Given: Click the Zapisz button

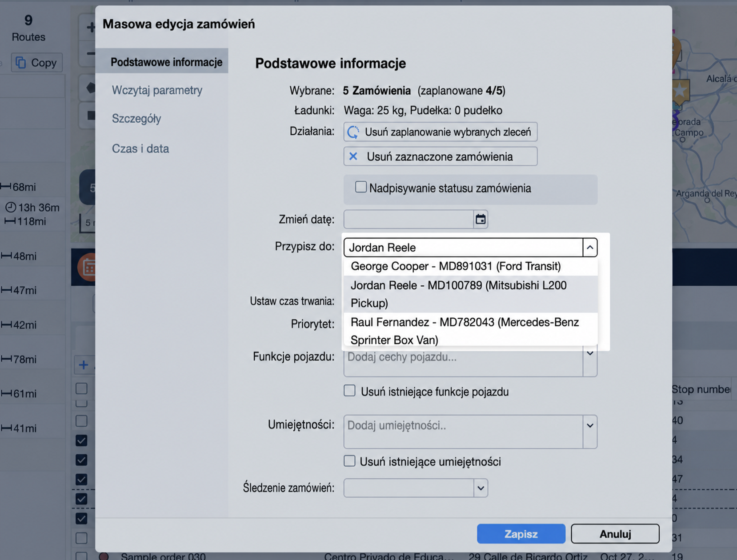Looking at the screenshot, I should 521,534.
